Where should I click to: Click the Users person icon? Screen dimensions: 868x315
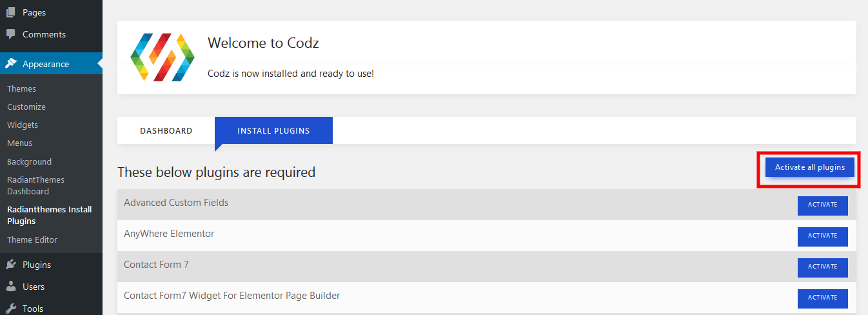tap(11, 287)
